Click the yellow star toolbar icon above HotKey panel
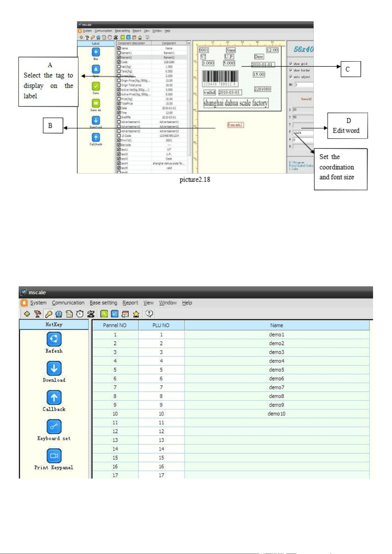This screenshot has width=392, height=554. [x=136, y=314]
